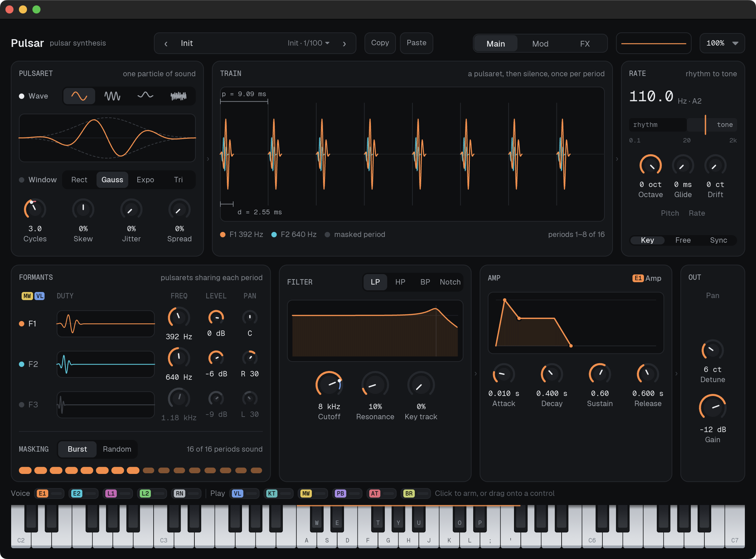
Task: Set rate mode to Sync
Action: click(x=719, y=240)
